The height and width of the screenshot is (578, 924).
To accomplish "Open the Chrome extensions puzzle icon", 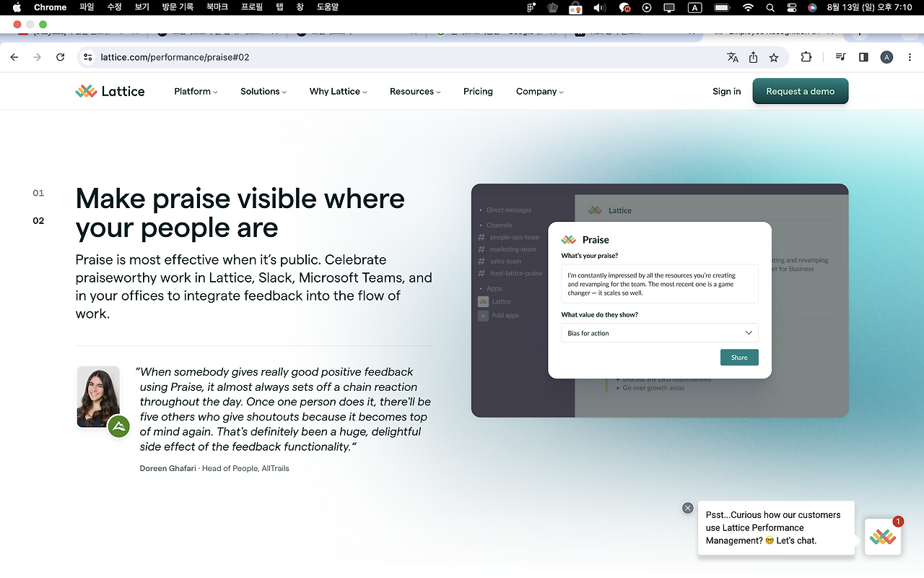I will tap(806, 57).
